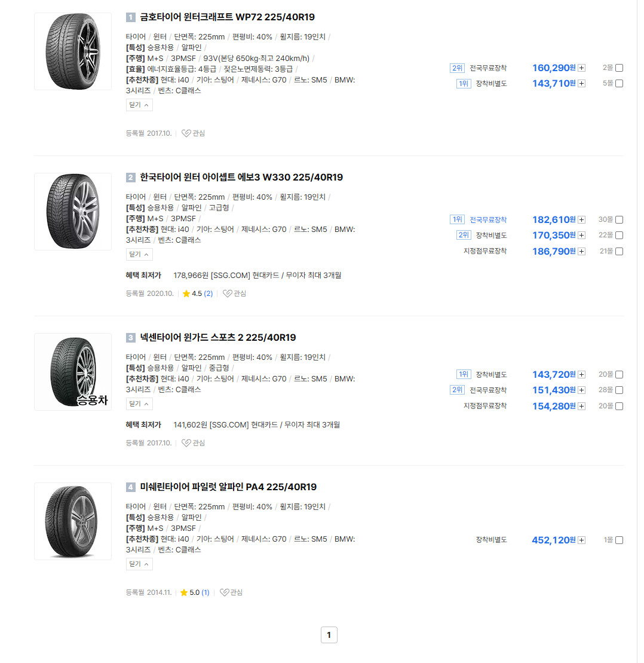
Task: Click heart wishlist icon for Hankook W330
Action: coord(228,294)
